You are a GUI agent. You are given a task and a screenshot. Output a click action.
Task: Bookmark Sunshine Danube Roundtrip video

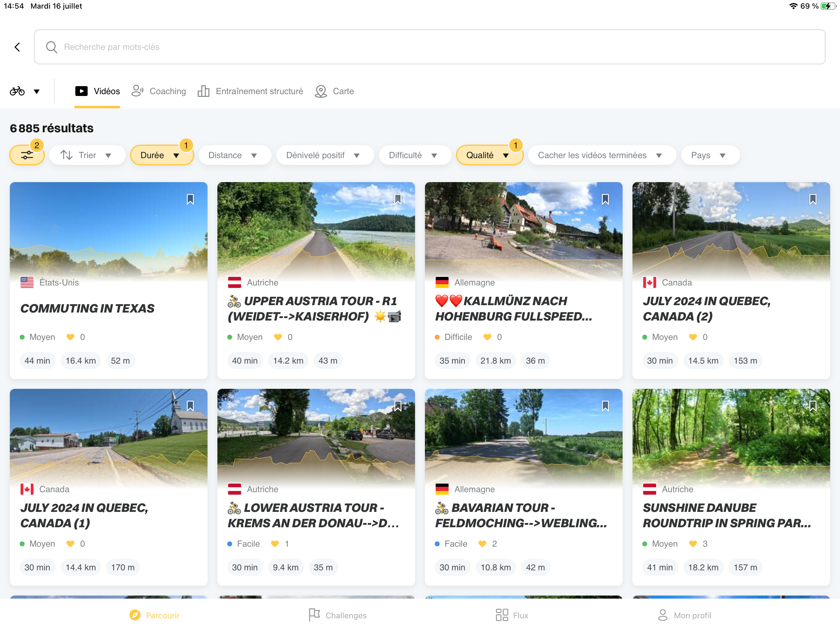point(813,406)
